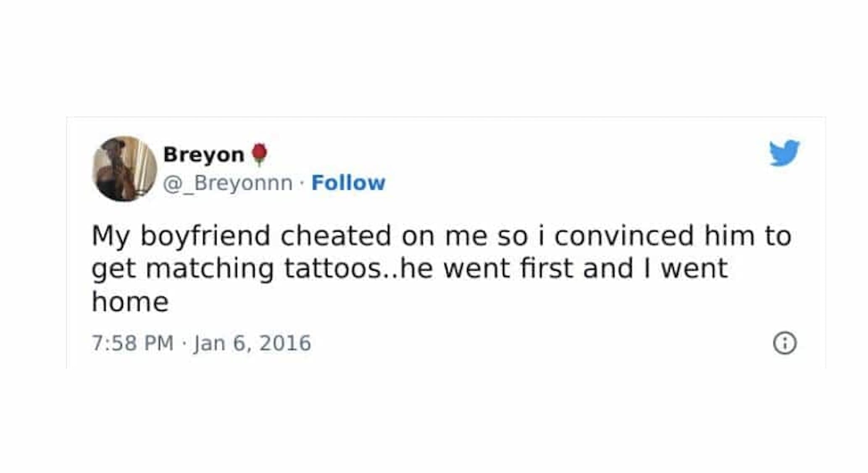
Task: Click the word "home" in the tweet
Action: click(x=130, y=302)
